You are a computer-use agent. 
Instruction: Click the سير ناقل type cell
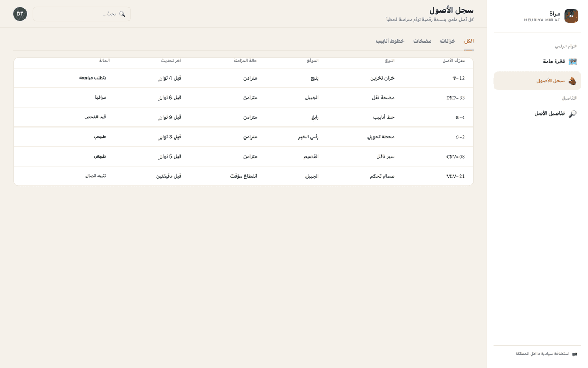coord(385,156)
